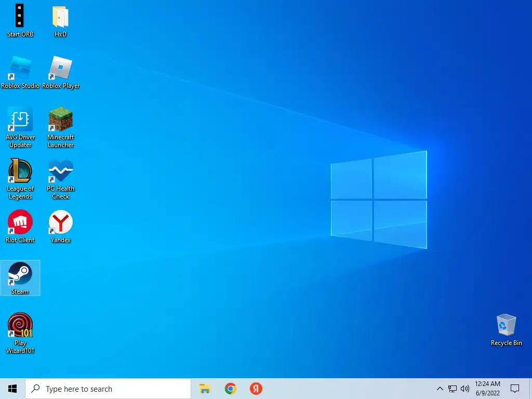Open the network status tray icon
Viewport: 532px width, 399px height.
(453, 389)
